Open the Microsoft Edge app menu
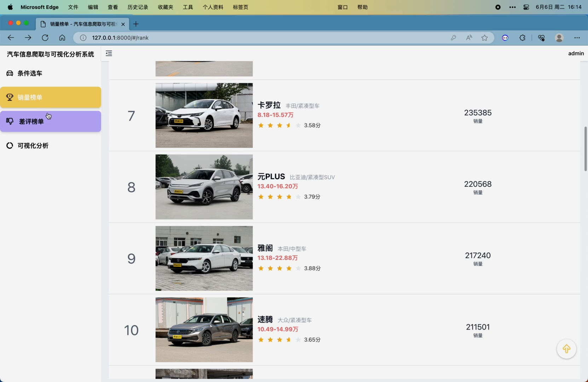Image resolution: width=588 pixels, height=382 pixels. pyautogui.click(x=40, y=7)
